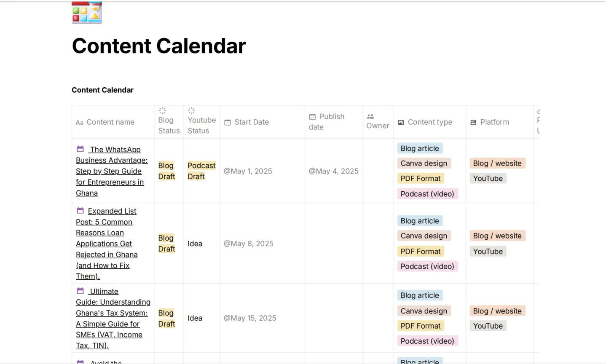606x364 pixels.
Task: Click the Platform column icon
Action: click(x=473, y=123)
